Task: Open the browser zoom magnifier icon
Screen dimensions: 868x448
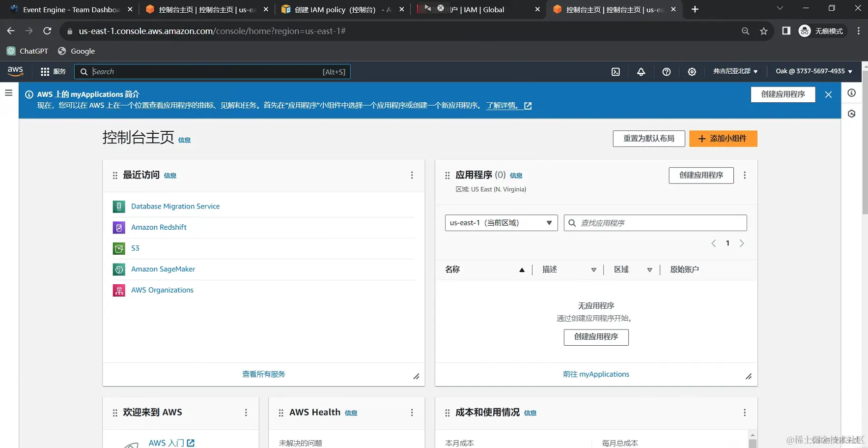Action: (745, 31)
